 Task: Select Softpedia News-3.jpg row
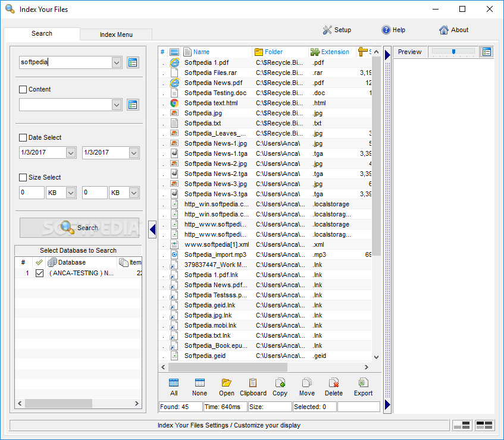point(265,184)
